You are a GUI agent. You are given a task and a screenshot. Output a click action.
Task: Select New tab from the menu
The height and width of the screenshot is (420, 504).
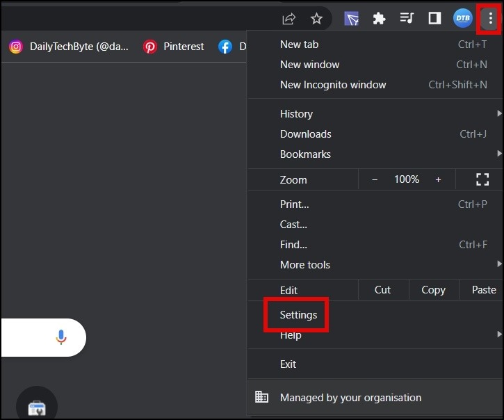click(375, 45)
